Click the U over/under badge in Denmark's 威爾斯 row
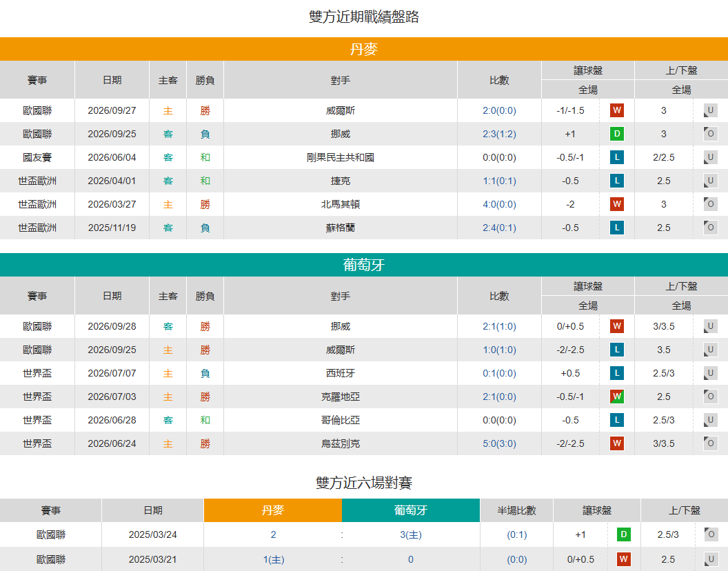 [x=710, y=110]
